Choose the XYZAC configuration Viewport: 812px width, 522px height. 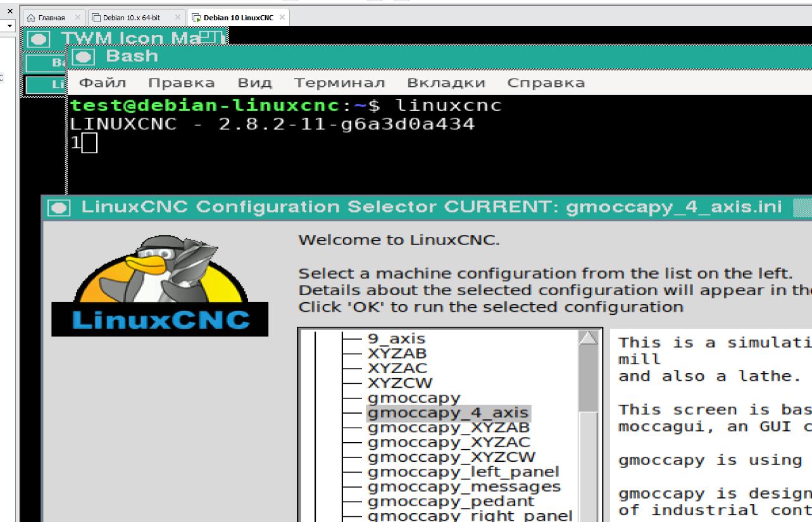pos(397,368)
